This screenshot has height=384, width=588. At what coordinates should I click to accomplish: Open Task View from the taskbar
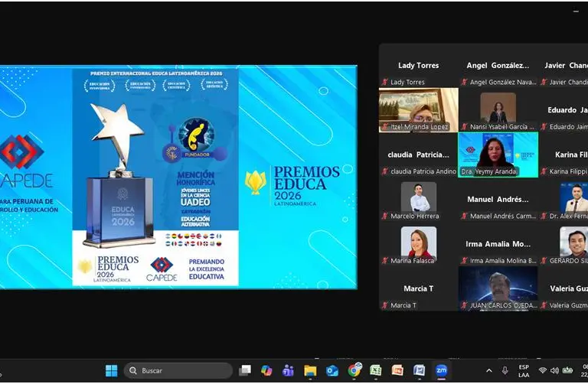(x=244, y=371)
